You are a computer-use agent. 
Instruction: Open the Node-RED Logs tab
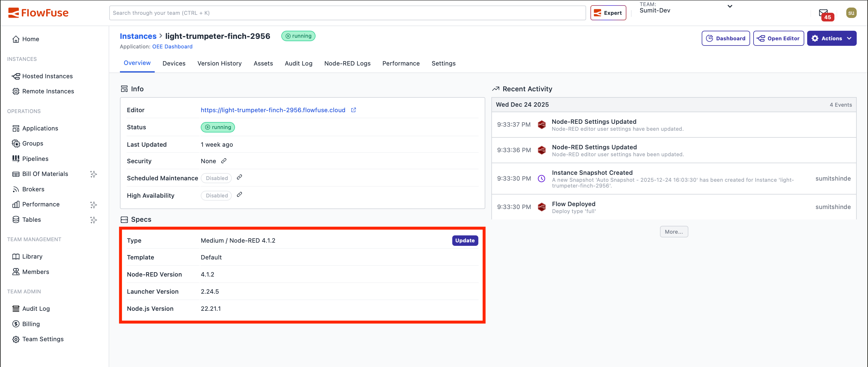click(347, 63)
